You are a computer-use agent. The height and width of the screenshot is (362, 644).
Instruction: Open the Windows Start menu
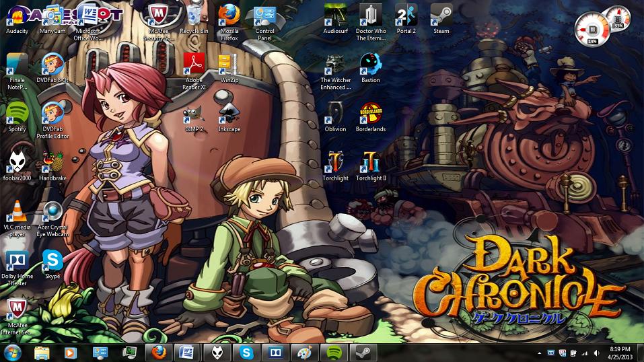(x=12, y=353)
